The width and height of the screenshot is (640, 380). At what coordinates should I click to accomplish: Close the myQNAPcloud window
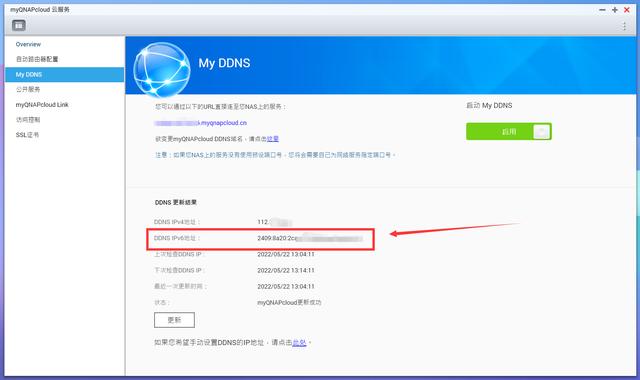point(627,10)
